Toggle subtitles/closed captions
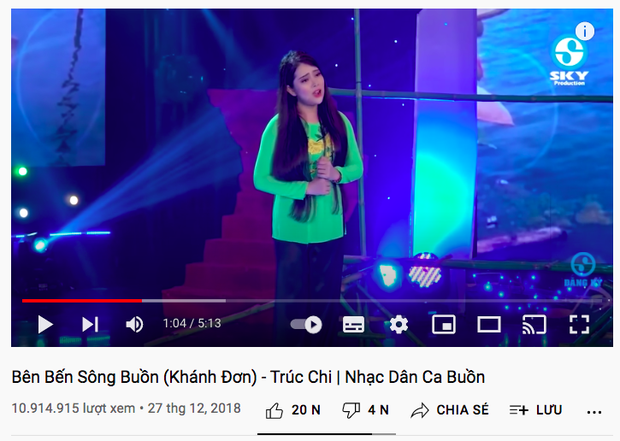Screen dimensions: 620x441 coord(353,324)
